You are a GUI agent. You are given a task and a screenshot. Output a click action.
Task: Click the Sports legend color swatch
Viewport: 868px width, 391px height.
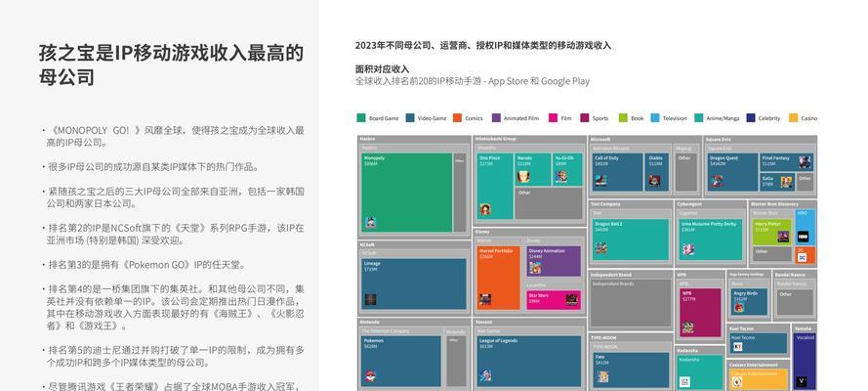pos(585,118)
